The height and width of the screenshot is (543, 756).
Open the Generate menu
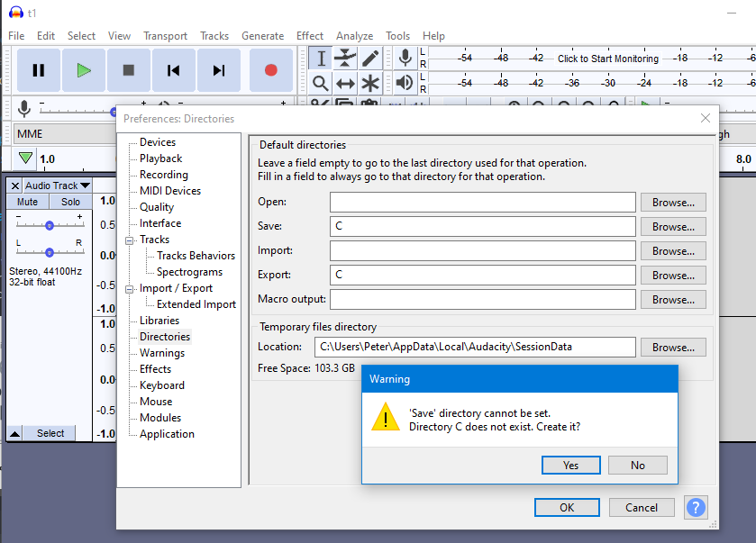click(x=263, y=36)
